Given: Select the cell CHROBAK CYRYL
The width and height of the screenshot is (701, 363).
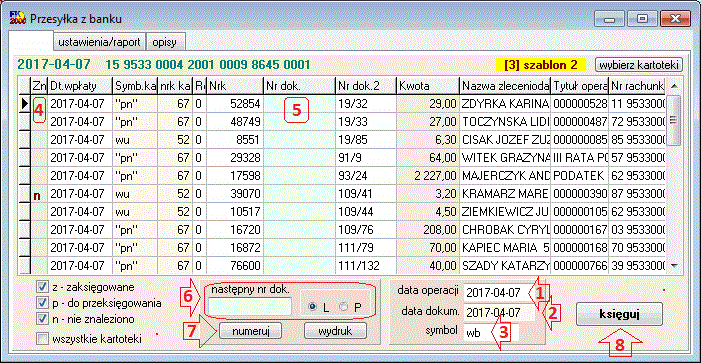Looking at the screenshot, I should 505,230.
